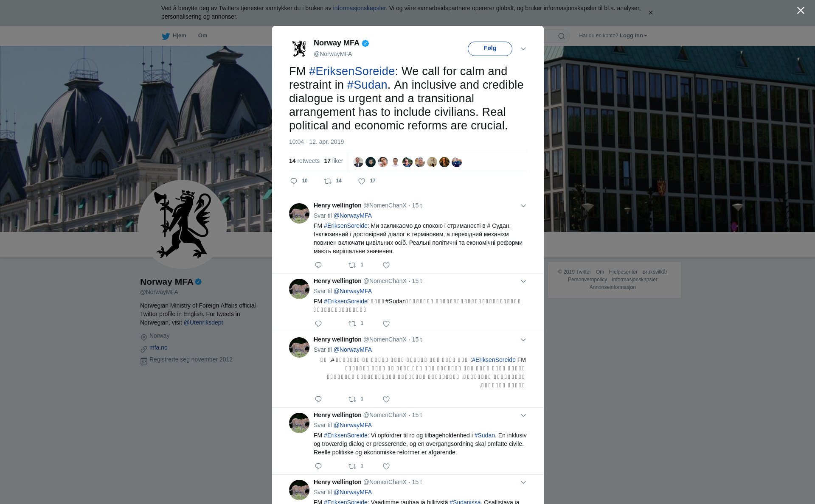Open Logg inn dropdown

point(633,36)
